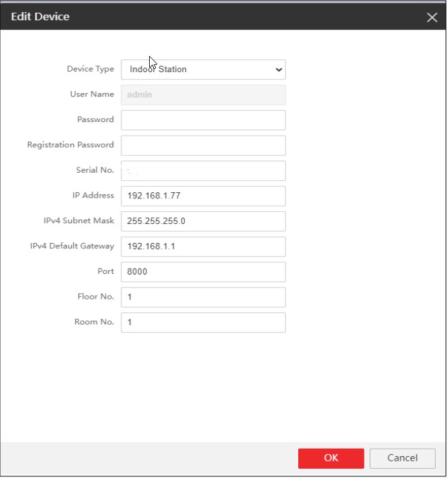Click the Port field containing 8000

point(203,272)
